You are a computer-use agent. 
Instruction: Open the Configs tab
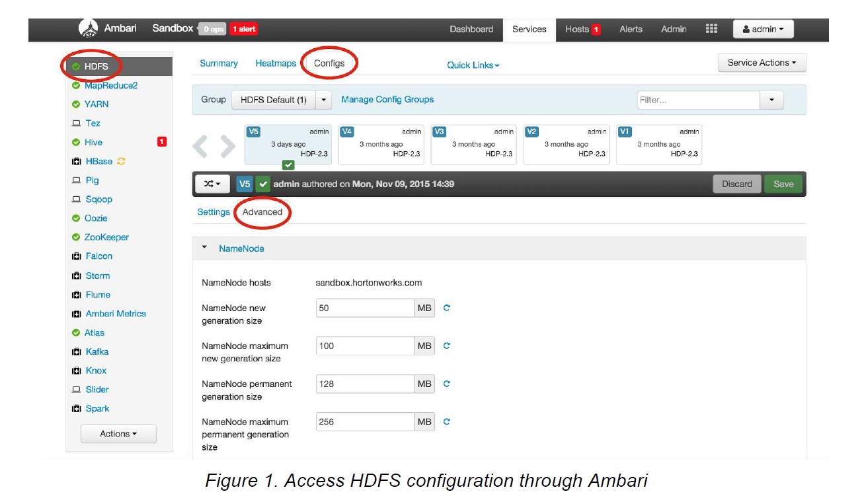tap(329, 63)
